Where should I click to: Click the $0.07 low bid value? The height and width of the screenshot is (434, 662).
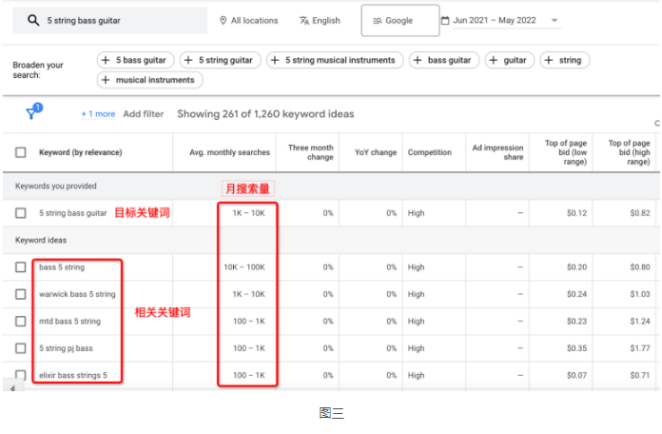[577, 375]
